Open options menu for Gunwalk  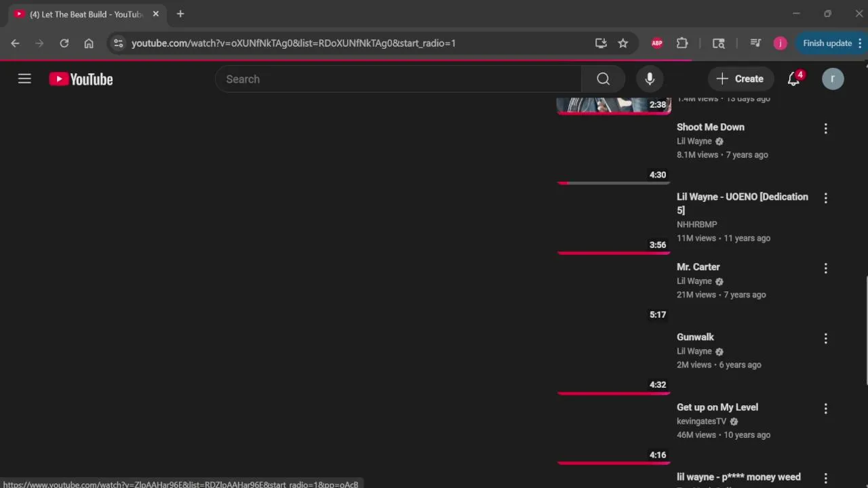pos(825,338)
